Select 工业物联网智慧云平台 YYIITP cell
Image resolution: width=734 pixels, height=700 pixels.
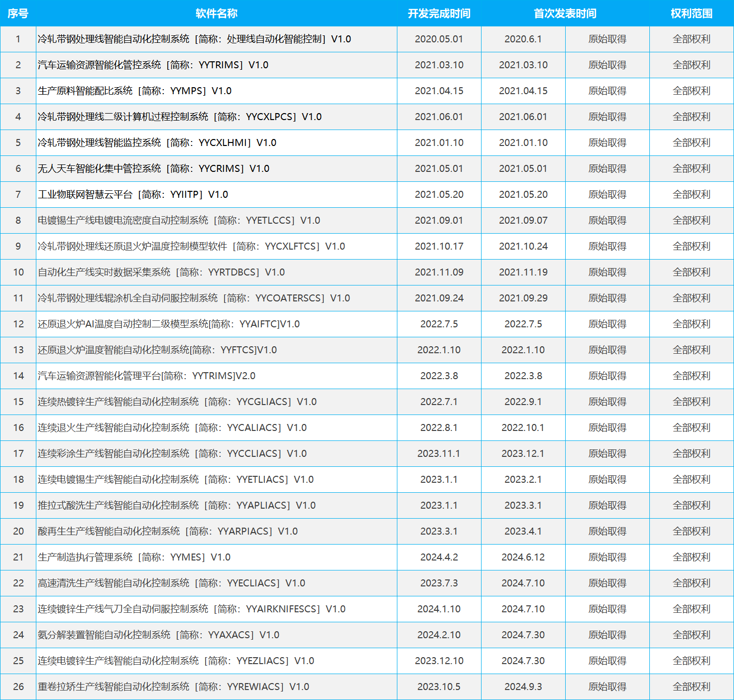click(x=217, y=195)
